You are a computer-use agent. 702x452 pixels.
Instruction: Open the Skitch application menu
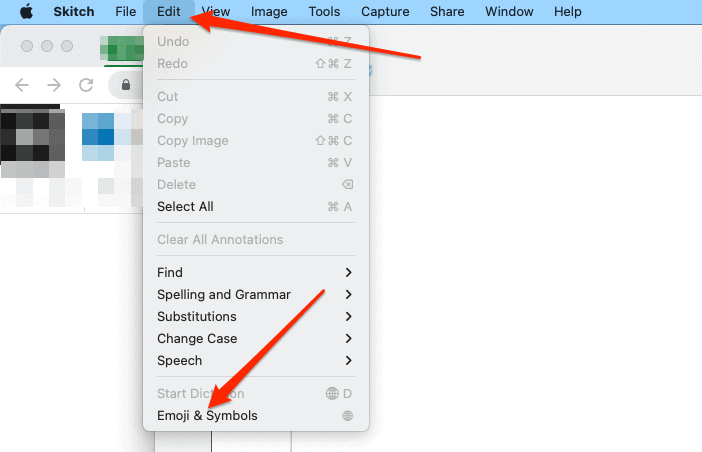tap(75, 12)
